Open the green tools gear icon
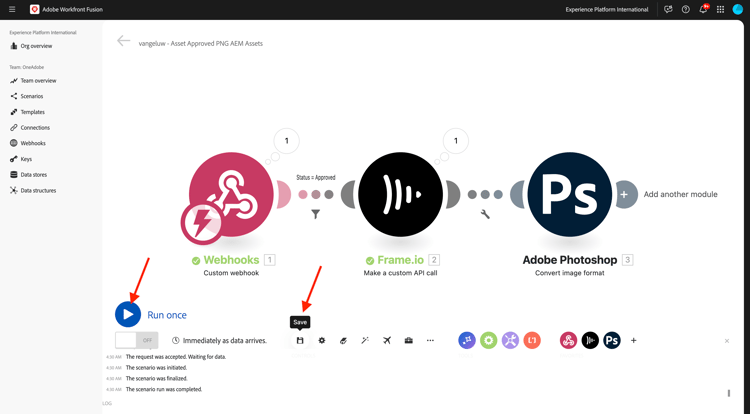 pyautogui.click(x=488, y=340)
